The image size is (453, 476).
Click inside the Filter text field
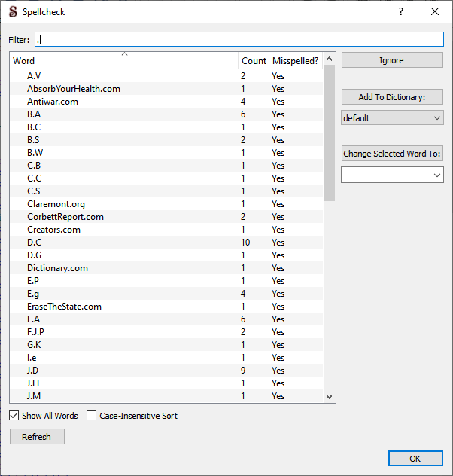pyautogui.click(x=239, y=39)
